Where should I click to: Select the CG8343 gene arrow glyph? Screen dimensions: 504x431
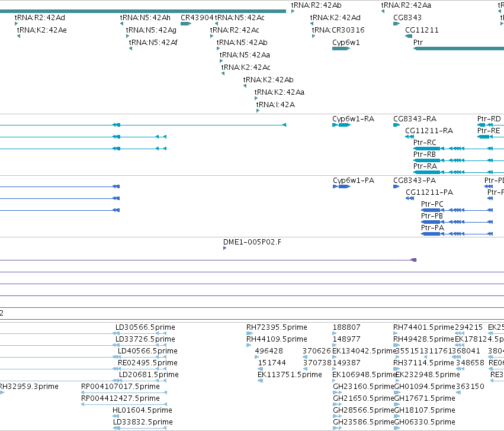click(x=397, y=24)
